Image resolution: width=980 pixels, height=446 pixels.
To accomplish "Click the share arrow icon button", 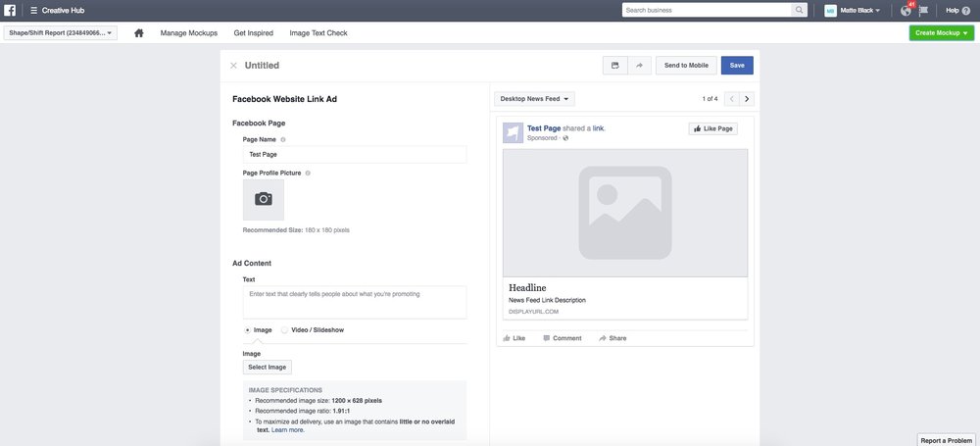I will (639, 66).
